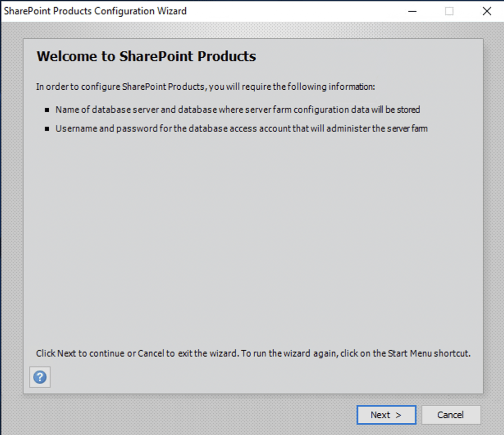Click the square bullet beside database server line
This screenshot has width=504, height=435.
click(x=47, y=110)
